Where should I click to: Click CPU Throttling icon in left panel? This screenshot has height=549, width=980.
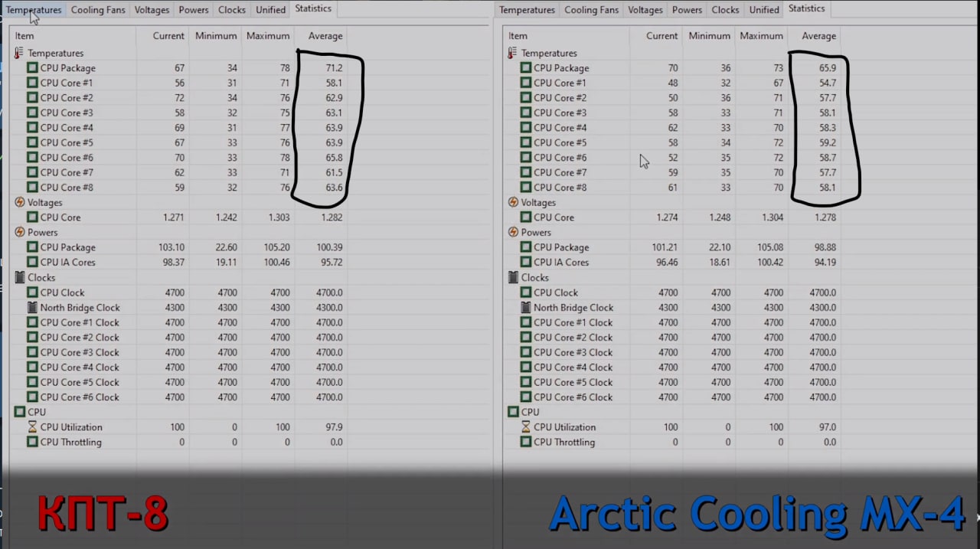[32, 442]
